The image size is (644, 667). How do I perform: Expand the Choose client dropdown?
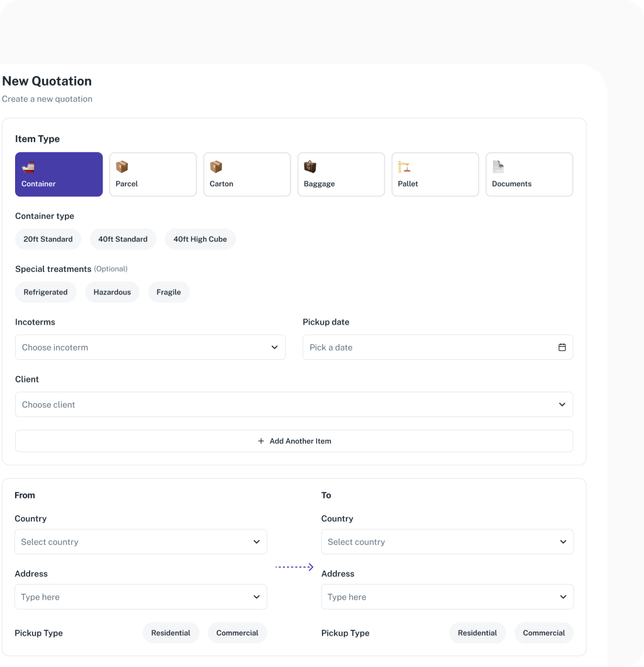point(294,404)
